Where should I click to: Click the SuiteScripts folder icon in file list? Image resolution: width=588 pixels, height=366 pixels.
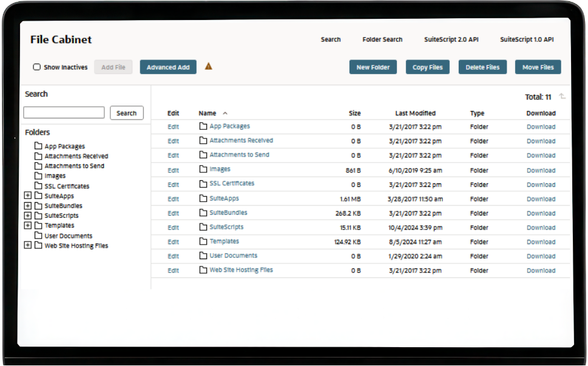coord(203,227)
